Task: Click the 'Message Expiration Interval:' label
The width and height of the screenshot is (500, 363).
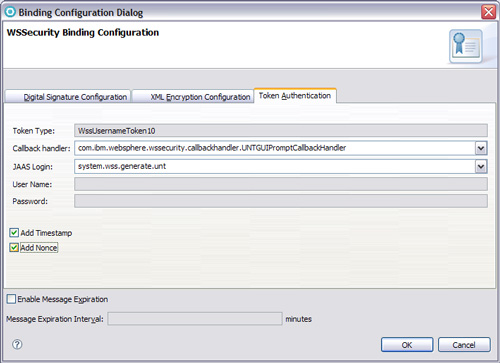Action: 55,319
